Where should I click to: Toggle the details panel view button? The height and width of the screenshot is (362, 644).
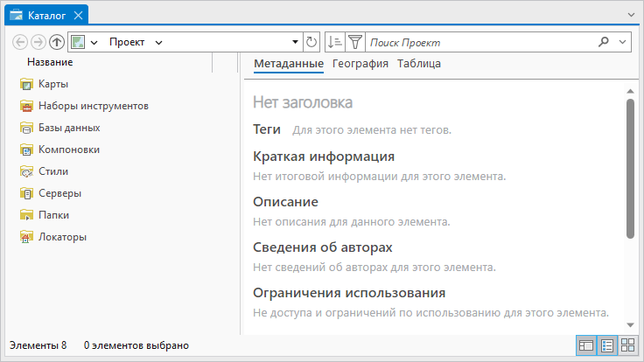[586, 345]
